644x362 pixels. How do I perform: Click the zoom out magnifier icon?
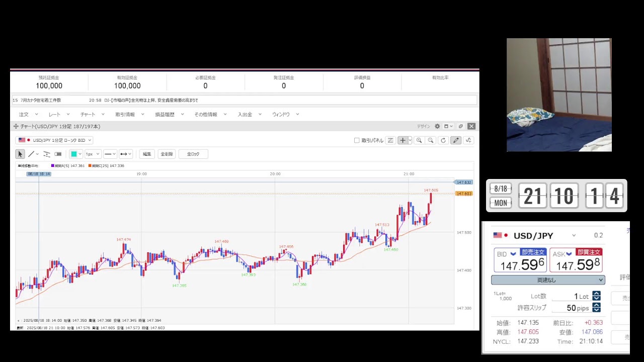pos(431,141)
